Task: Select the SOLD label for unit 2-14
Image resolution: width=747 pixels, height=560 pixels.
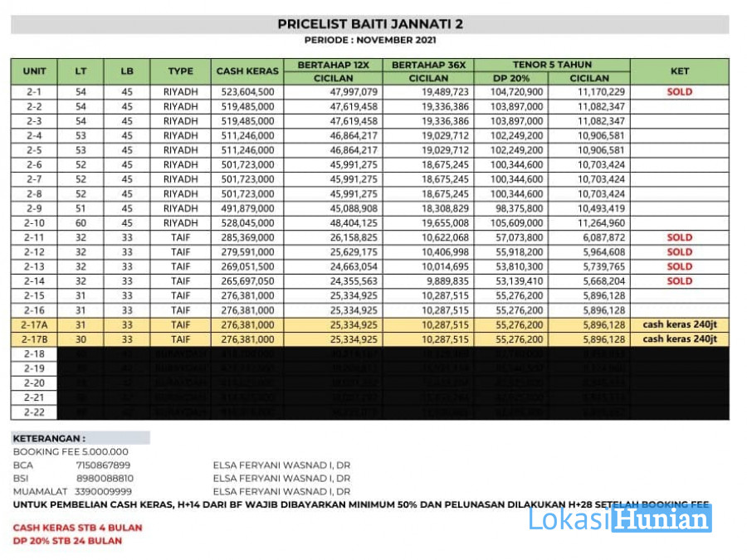Action: [x=679, y=281]
